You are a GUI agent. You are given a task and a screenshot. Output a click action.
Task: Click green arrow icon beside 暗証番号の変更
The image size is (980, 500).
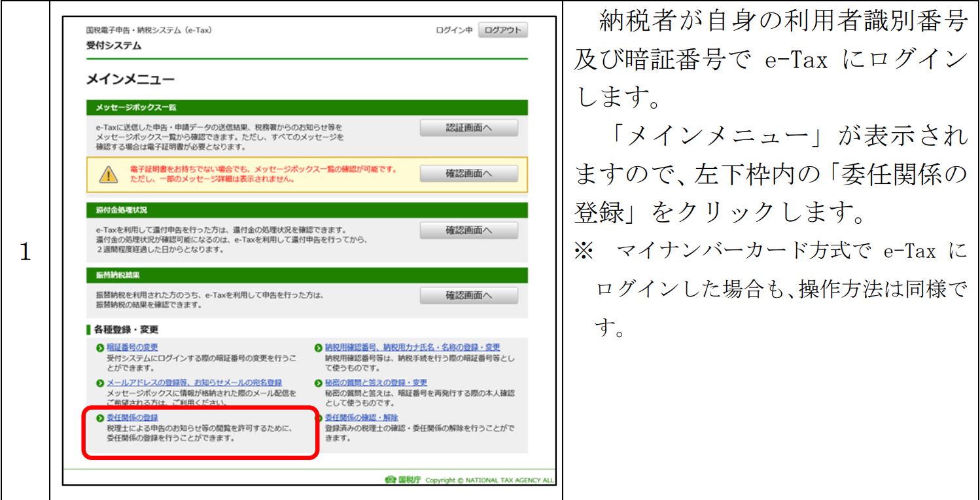coord(99,348)
